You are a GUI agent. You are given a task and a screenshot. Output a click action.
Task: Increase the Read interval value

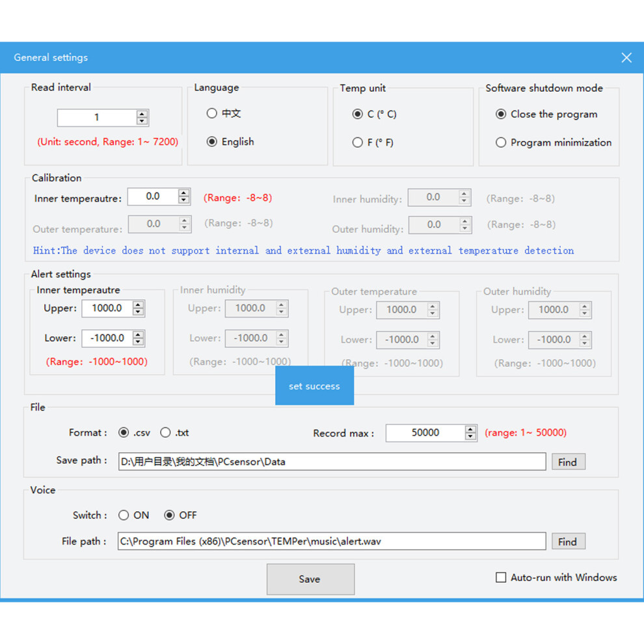tap(142, 114)
